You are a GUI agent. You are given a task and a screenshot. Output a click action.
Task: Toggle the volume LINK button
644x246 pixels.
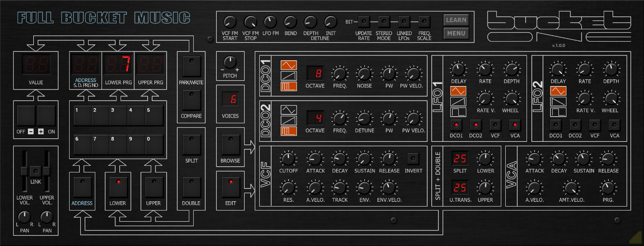coord(35,171)
